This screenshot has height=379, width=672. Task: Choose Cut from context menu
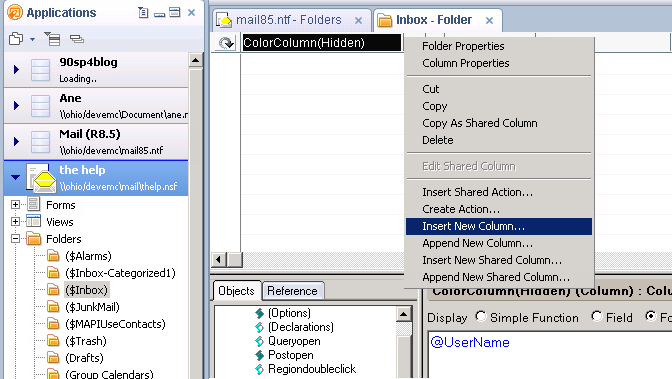coord(430,89)
